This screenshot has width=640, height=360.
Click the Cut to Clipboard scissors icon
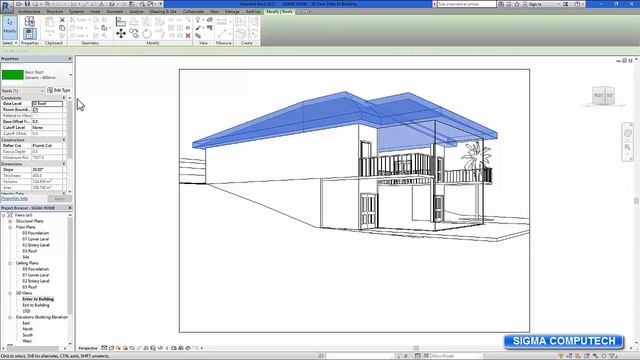pyautogui.click(x=62, y=20)
